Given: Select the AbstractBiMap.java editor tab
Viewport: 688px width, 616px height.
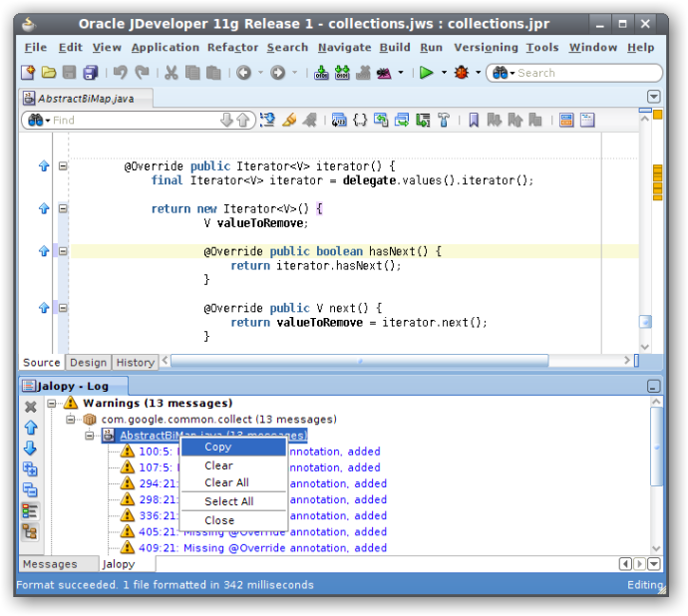Looking at the screenshot, I should tap(86, 99).
